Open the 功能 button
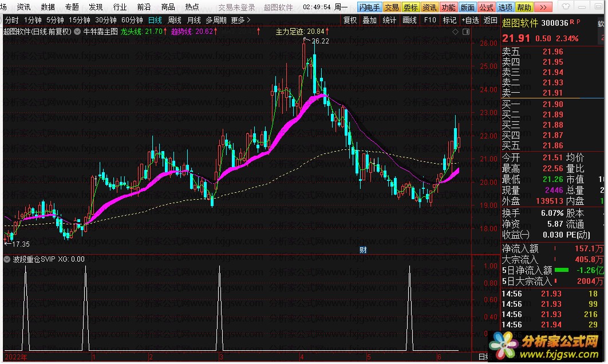This screenshot has width=608, height=364. 449,7
